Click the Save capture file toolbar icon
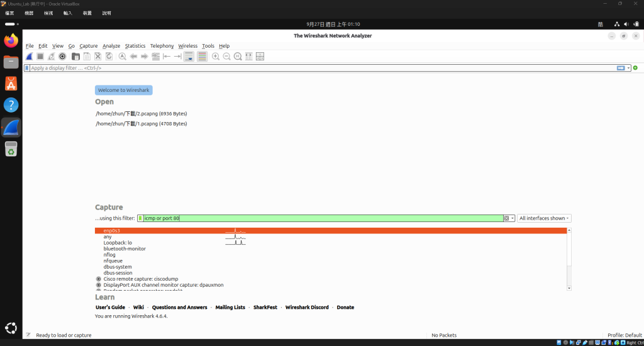644x346 pixels. 87,57
